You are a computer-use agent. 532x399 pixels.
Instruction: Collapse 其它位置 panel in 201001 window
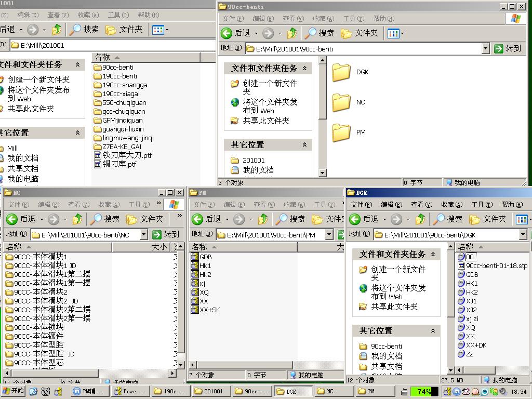tap(78, 132)
